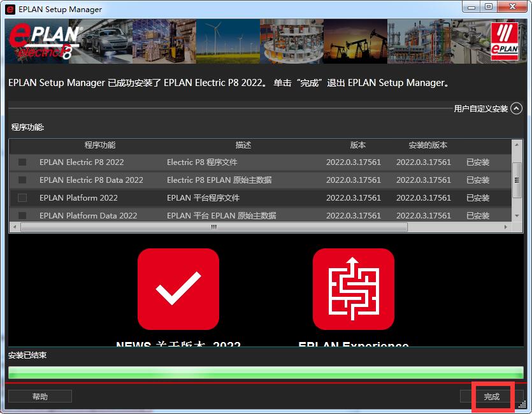Click the red checkmark NEWS tile icon
The image size is (532, 414).
tap(178, 289)
